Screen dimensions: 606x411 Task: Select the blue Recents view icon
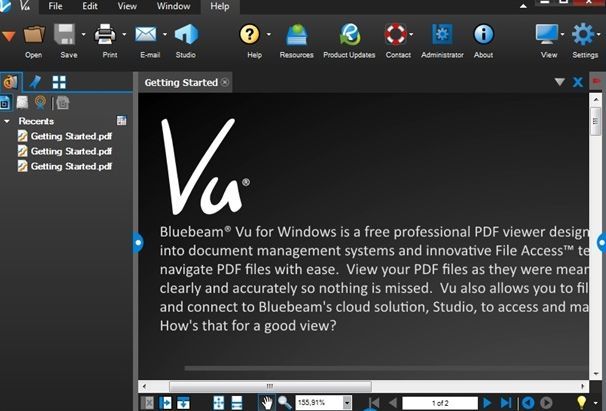[x=5, y=103]
